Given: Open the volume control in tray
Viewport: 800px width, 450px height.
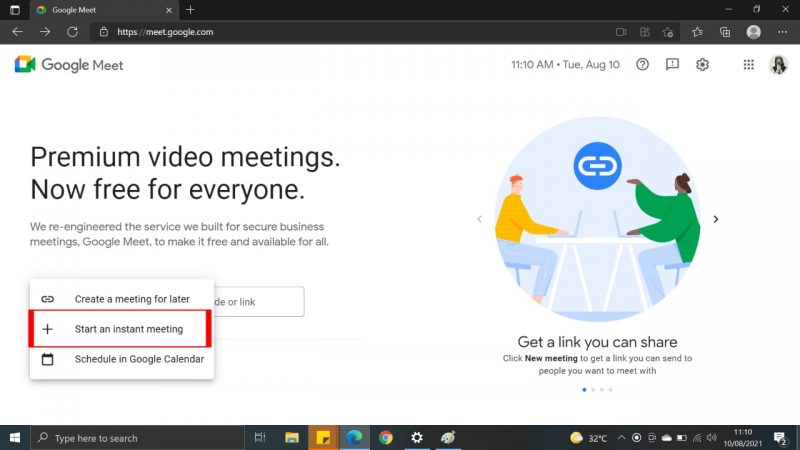Looking at the screenshot, I should 712,438.
